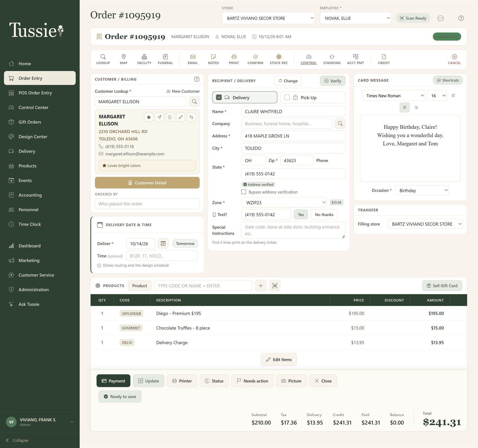Enable Bypass address verification
Viewport: 478px width, 448px height.
pos(244,192)
